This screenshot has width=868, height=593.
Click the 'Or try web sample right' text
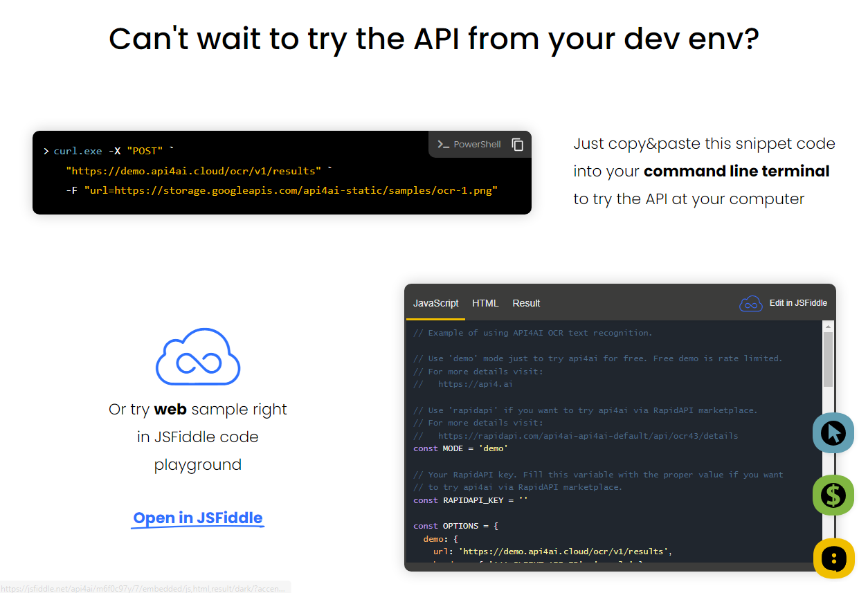pyautogui.click(x=198, y=409)
